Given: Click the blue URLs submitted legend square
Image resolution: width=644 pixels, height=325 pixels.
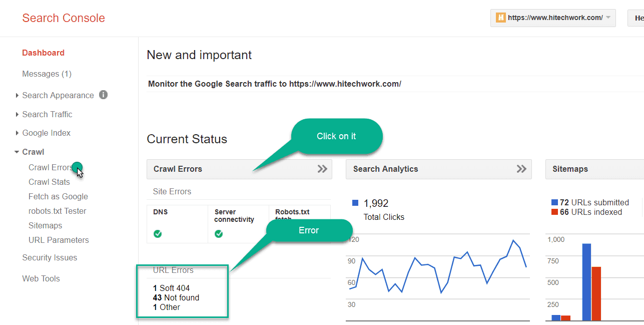Looking at the screenshot, I should 554,202.
